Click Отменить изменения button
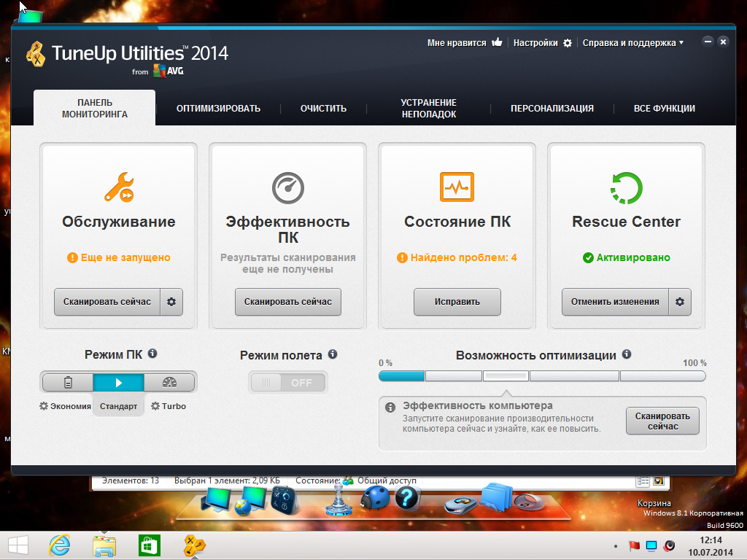747x560 pixels. (615, 301)
